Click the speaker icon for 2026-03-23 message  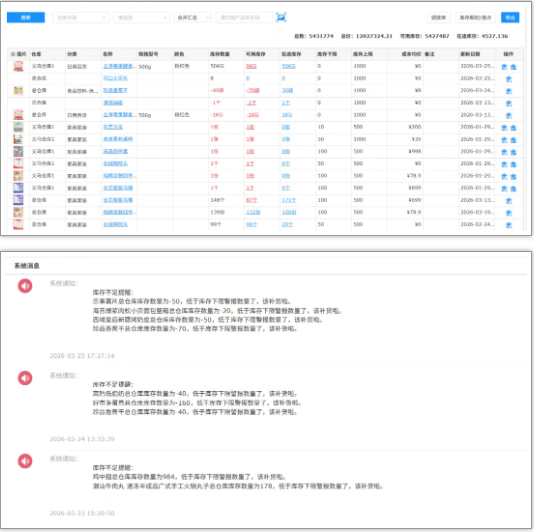[25, 461]
